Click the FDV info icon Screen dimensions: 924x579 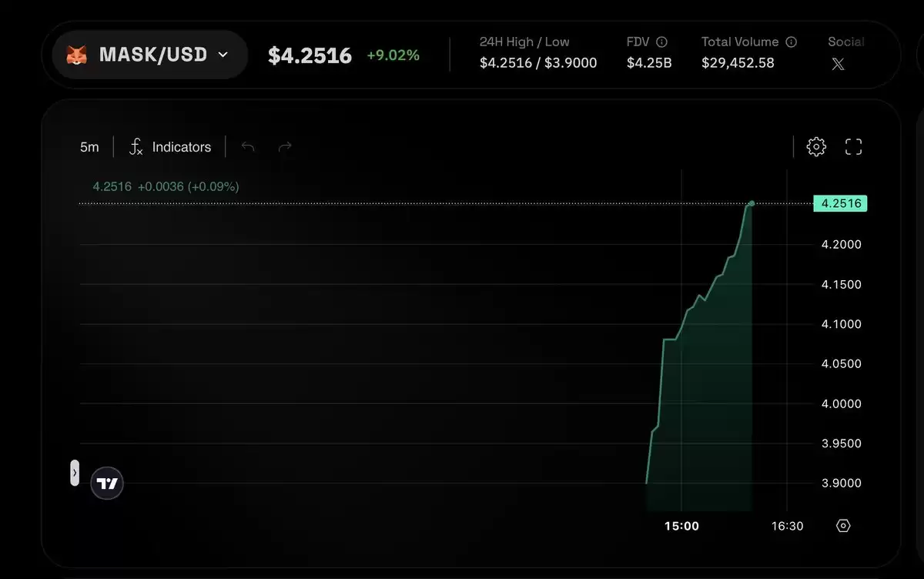point(661,42)
